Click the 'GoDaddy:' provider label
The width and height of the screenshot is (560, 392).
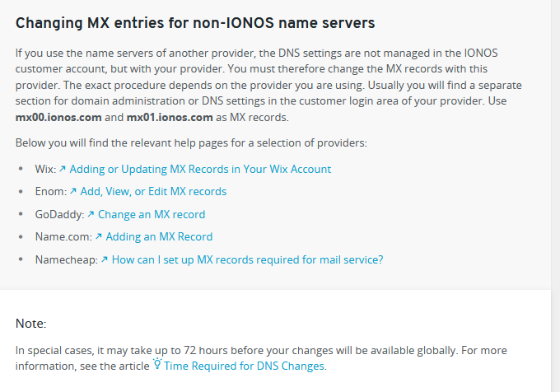tap(59, 214)
